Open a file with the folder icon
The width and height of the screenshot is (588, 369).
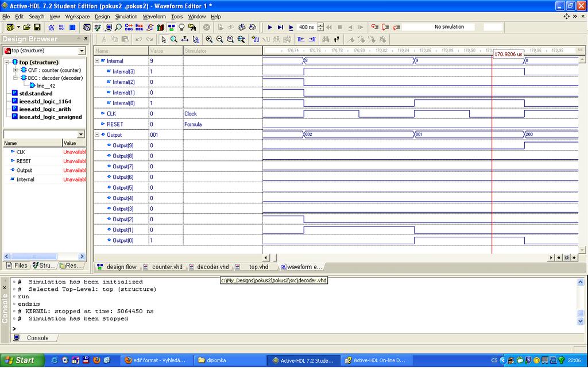pyautogui.click(x=26, y=27)
